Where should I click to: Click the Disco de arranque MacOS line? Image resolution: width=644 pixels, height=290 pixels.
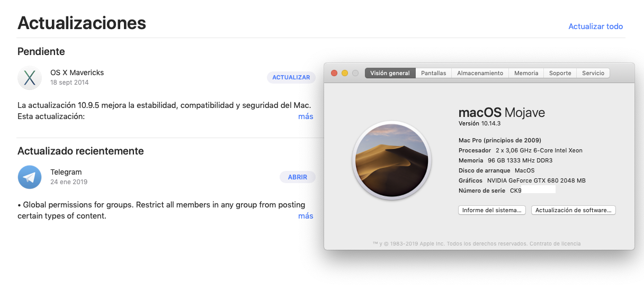(497, 170)
